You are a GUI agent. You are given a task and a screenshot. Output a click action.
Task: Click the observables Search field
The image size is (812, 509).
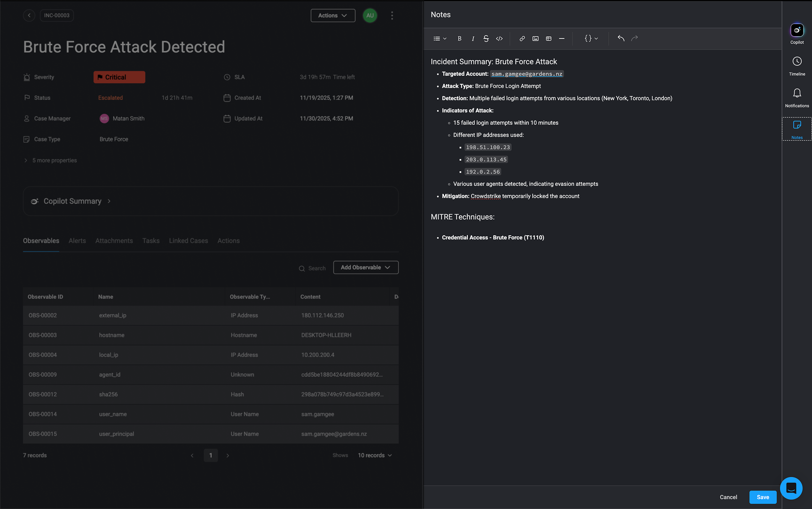coord(316,268)
